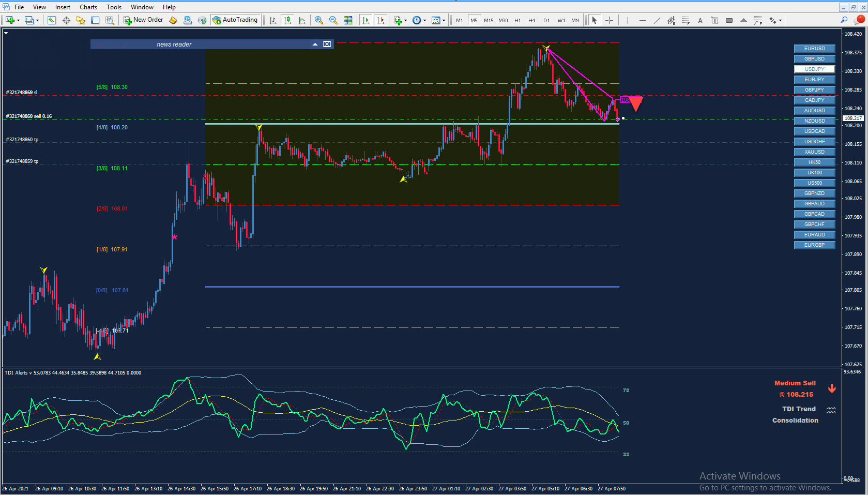Open the notifications chat icon

(860, 20)
